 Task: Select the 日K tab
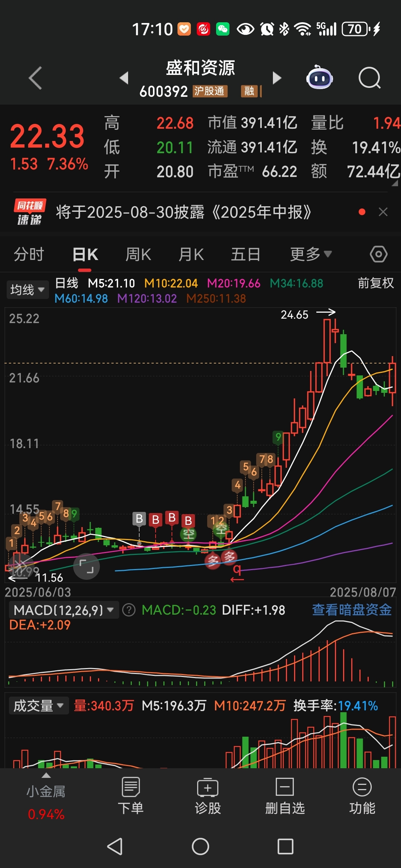[x=85, y=254]
